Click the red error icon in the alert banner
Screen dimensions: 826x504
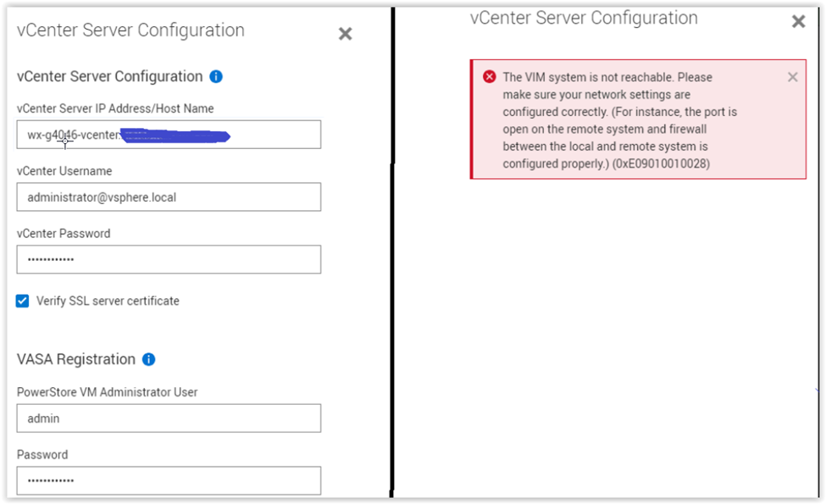(x=489, y=76)
